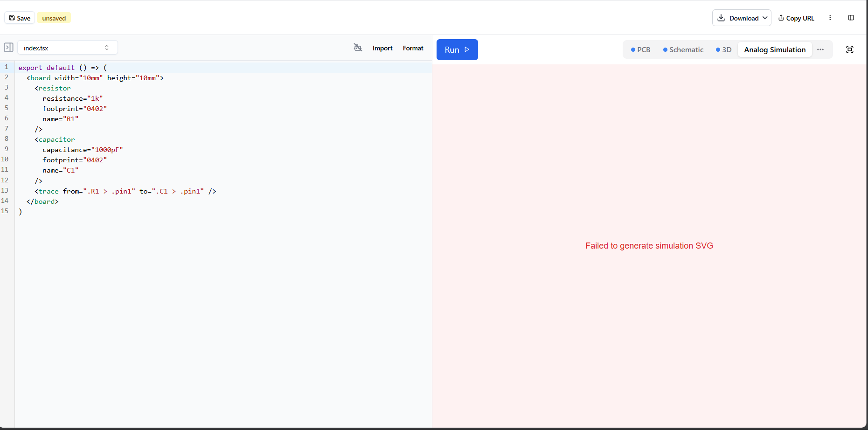Viewport: 868px width, 430px height.
Task: Open the Download dropdown
Action: [742, 18]
